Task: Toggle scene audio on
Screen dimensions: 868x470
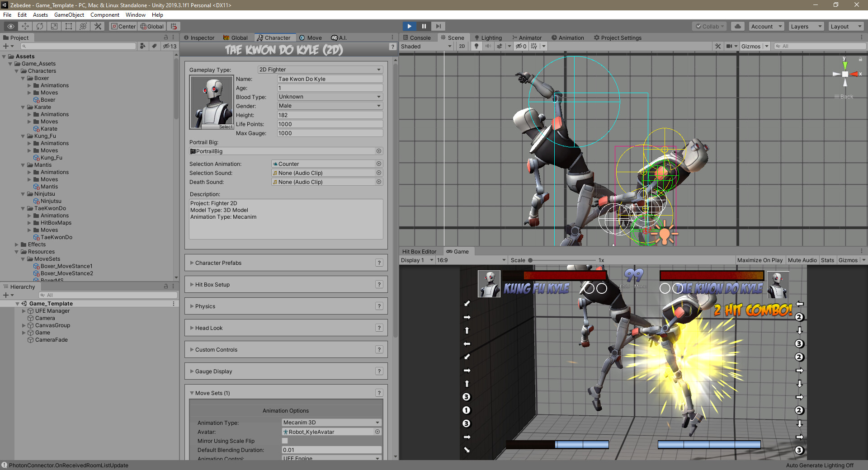Action: [488, 46]
